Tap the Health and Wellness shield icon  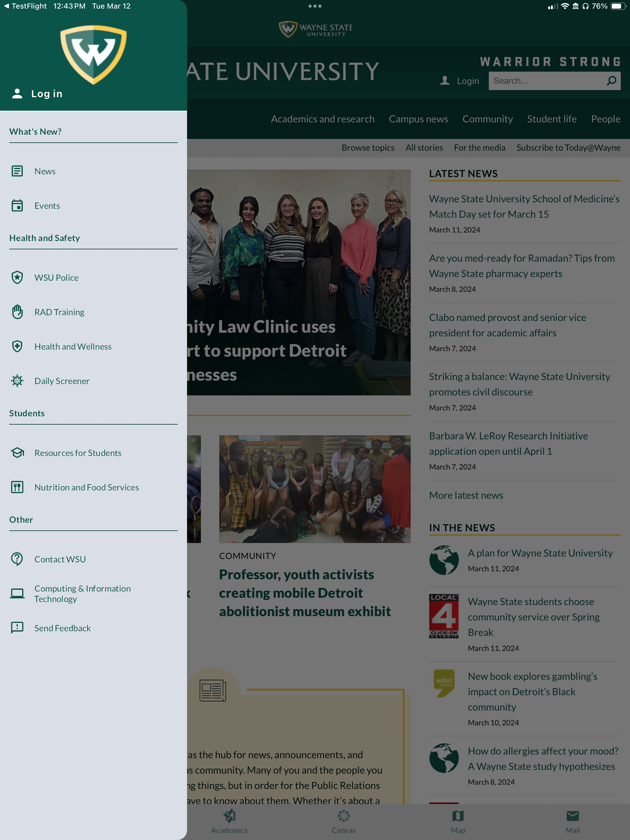tap(17, 346)
